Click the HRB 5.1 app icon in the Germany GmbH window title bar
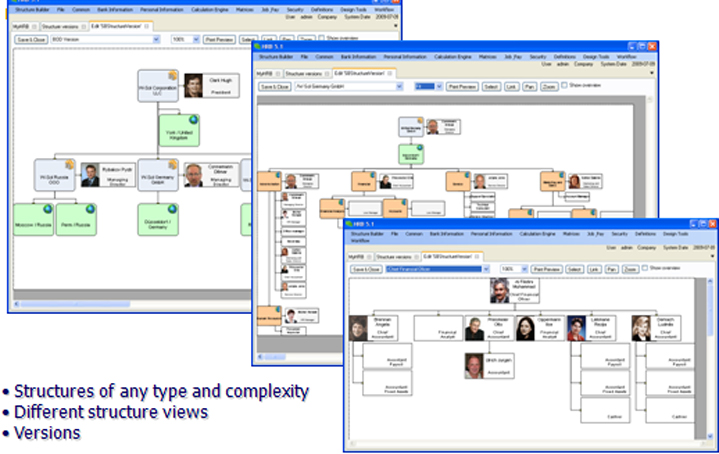The width and height of the screenshot is (719, 454). click(x=257, y=46)
